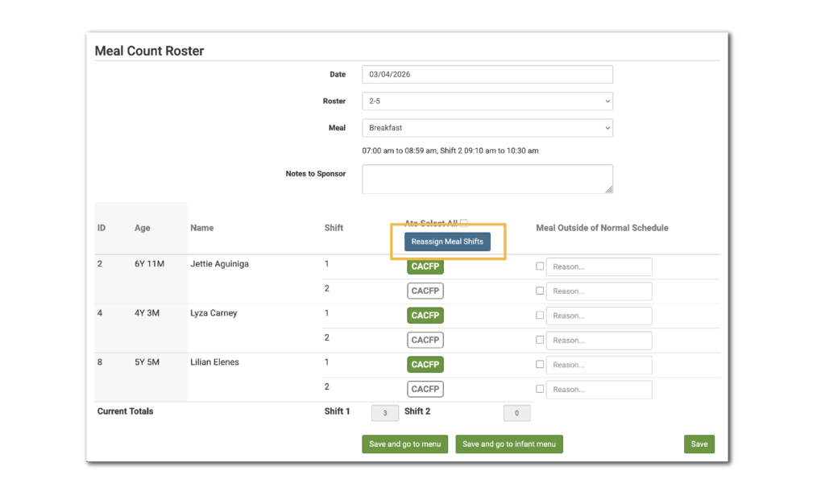The image size is (825, 504).
Task: Click Reason field for Lyza Carney shift 1
Action: [x=599, y=316]
